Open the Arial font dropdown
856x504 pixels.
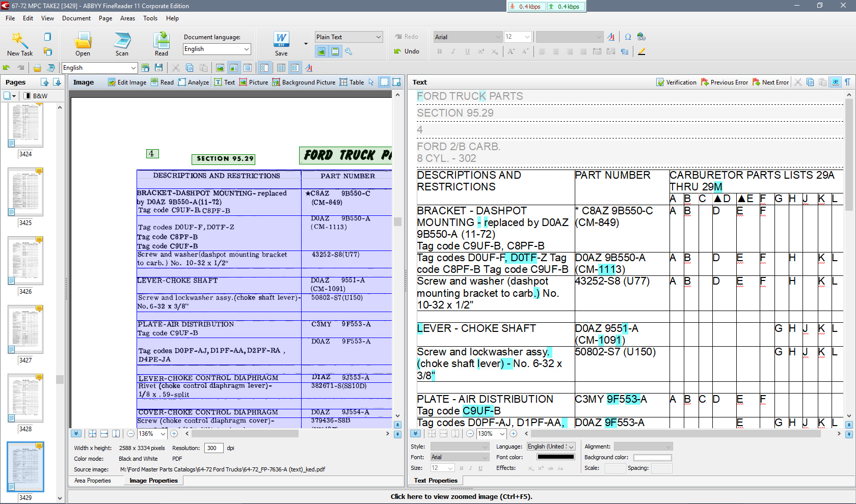tap(468, 37)
